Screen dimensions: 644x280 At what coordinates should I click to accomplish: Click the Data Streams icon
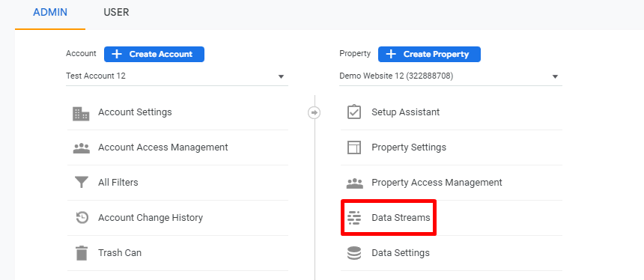354,218
